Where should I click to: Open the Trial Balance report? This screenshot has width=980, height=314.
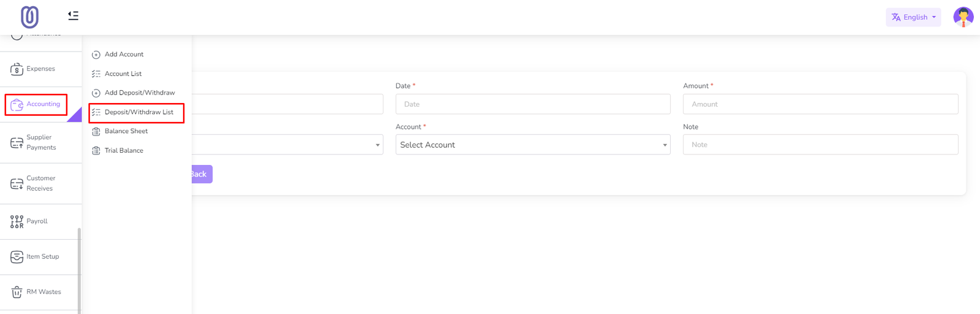point(124,150)
